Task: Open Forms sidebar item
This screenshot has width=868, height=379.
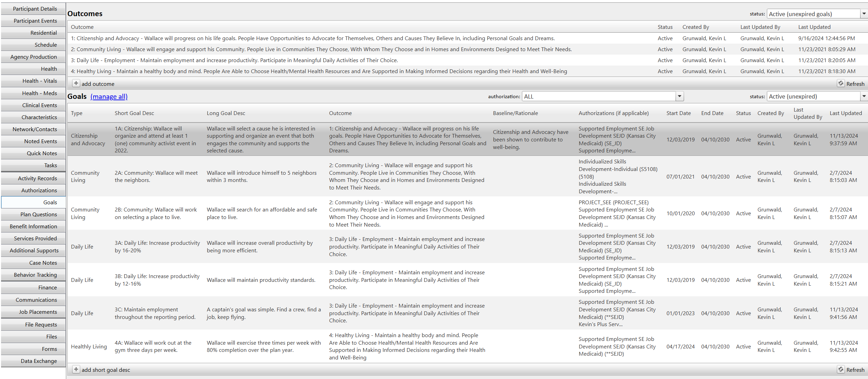Action: coord(33,349)
